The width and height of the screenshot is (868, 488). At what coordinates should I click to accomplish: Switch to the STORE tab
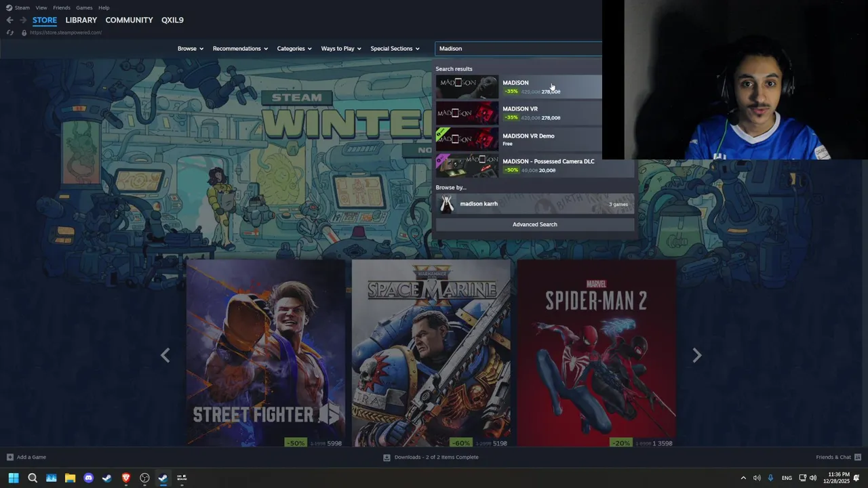45,20
